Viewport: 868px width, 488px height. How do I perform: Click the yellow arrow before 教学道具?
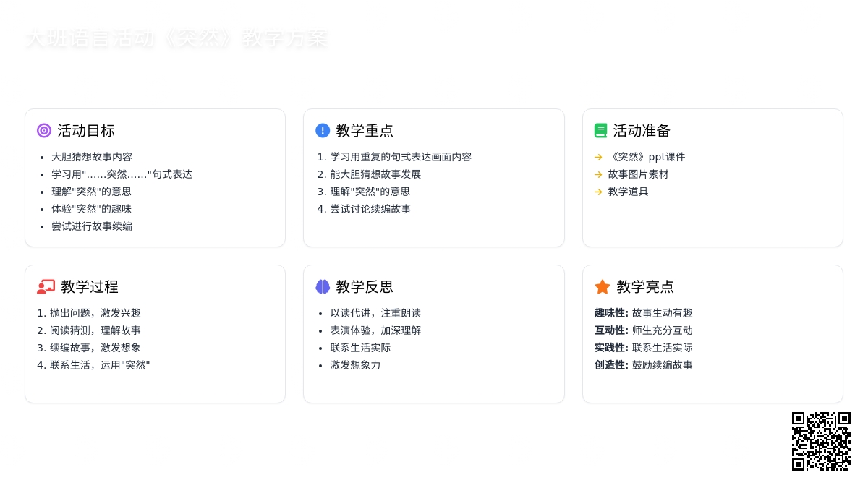point(598,192)
